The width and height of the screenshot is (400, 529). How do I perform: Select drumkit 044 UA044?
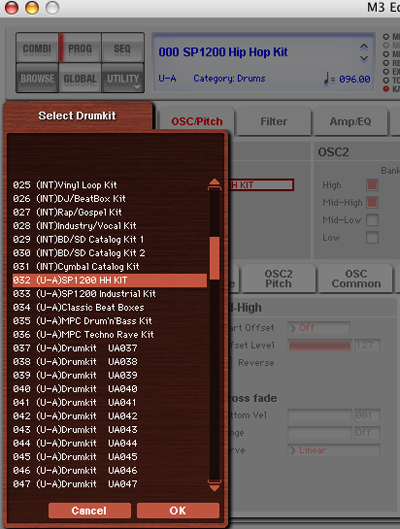point(110,443)
